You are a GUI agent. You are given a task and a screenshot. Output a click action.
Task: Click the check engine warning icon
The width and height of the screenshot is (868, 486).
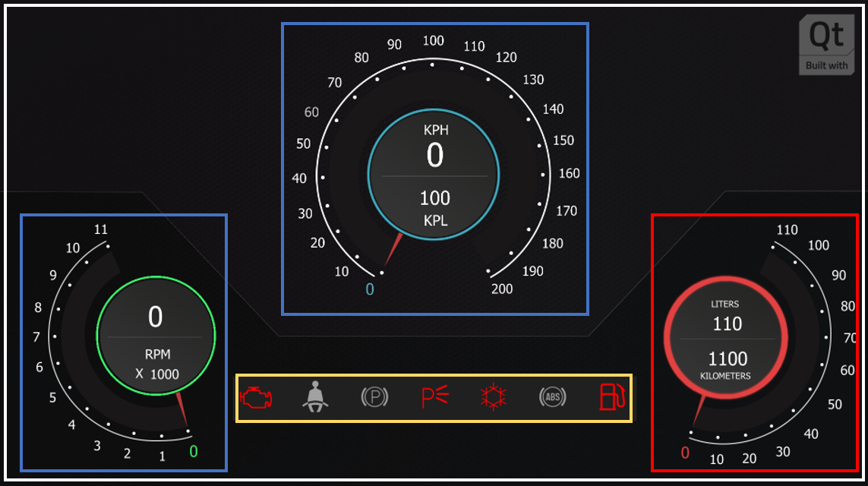256,398
